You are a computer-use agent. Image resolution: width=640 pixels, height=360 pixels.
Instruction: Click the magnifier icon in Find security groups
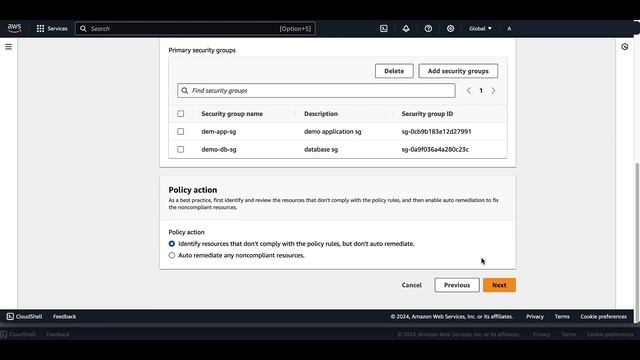tap(185, 91)
